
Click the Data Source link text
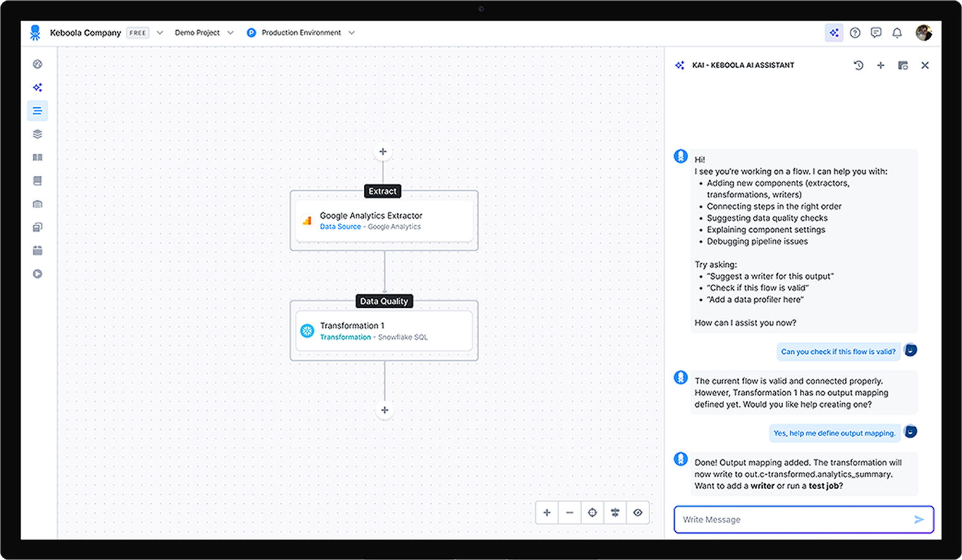click(x=340, y=226)
